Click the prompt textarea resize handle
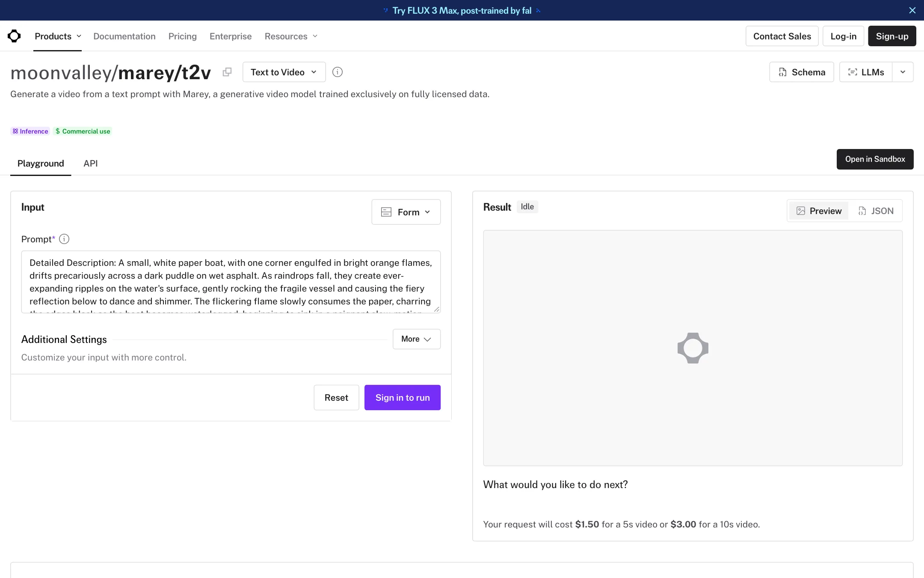Image resolution: width=924 pixels, height=578 pixels. pyautogui.click(x=436, y=309)
